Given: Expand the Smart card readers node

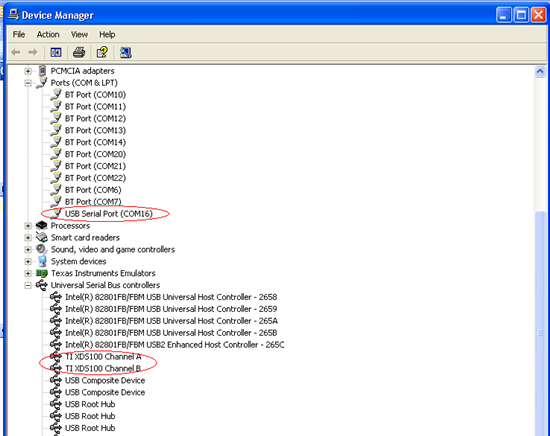Looking at the screenshot, I should point(28,238).
